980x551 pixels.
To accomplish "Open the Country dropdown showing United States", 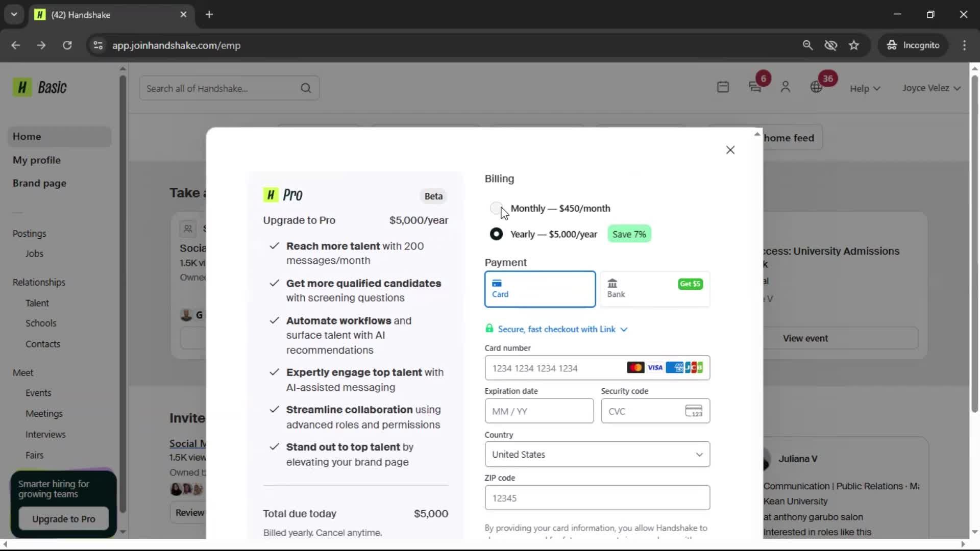I will [597, 455].
